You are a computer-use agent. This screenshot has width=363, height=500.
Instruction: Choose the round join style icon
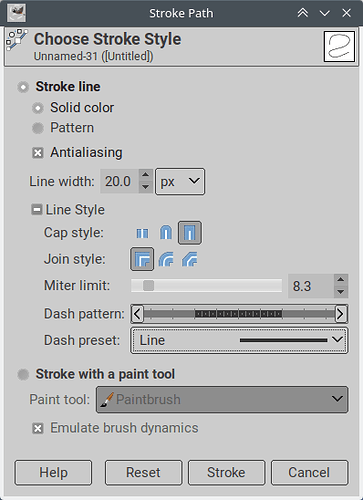(x=166, y=259)
